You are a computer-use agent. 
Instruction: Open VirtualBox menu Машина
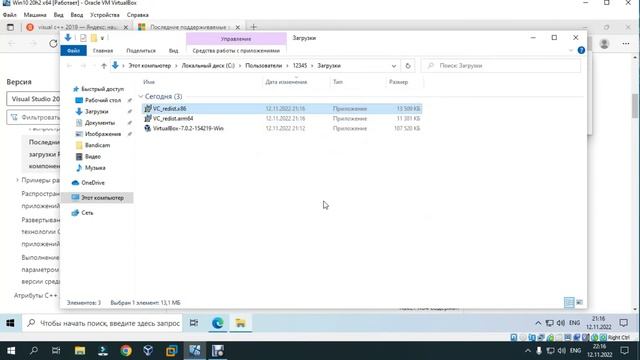(35, 15)
